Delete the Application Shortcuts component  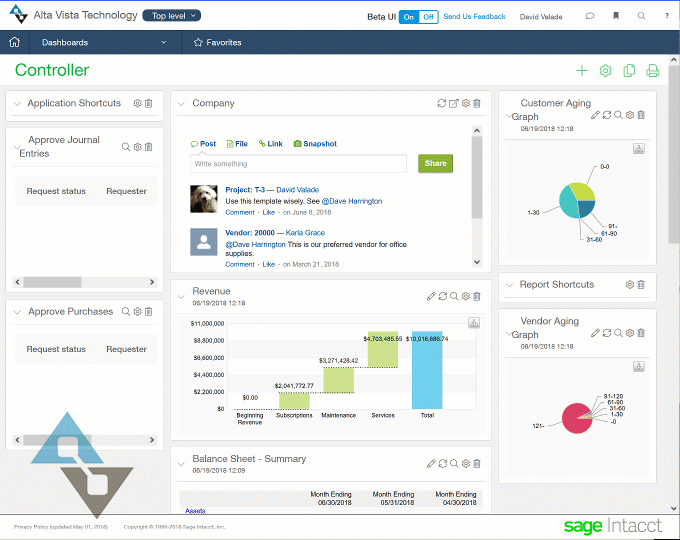[149, 103]
